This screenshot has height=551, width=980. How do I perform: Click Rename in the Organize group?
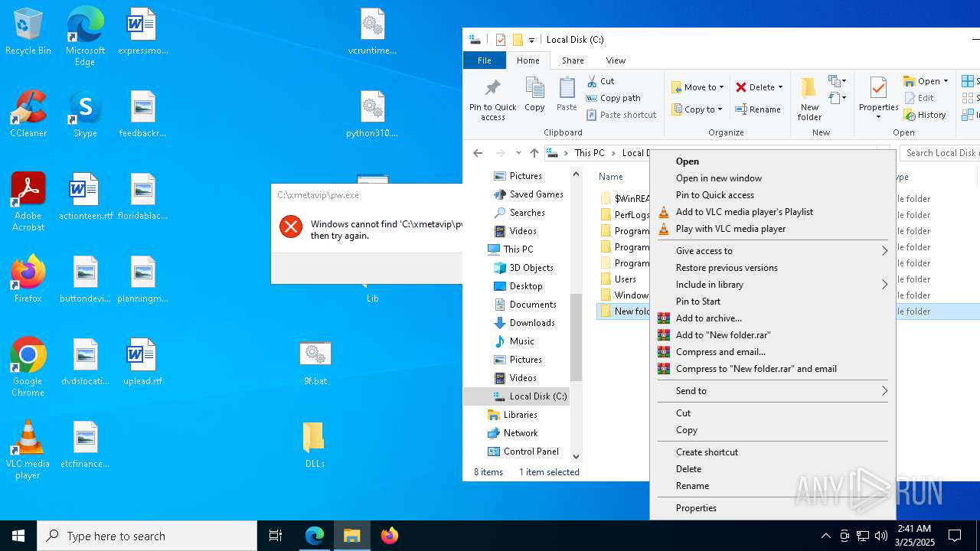[758, 109]
